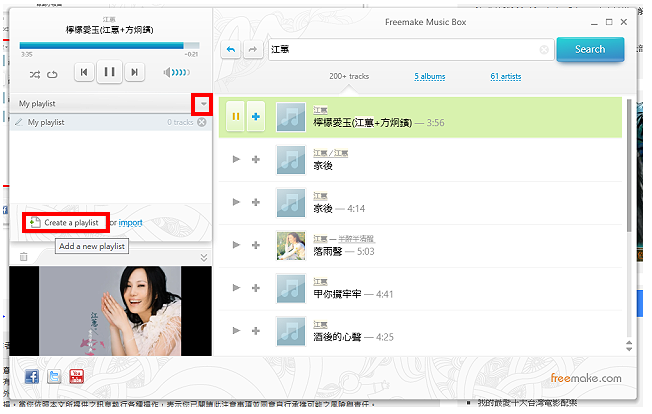The height and width of the screenshot is (414, 652).
Task: Delete My playlist with X icon
Action: (x=202, y=122)
